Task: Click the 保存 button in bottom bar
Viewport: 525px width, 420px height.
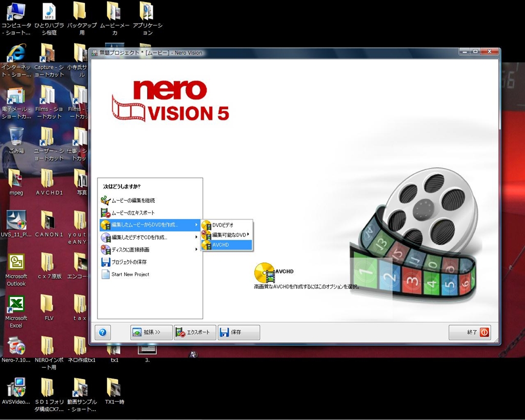Action: click(239, 332)
